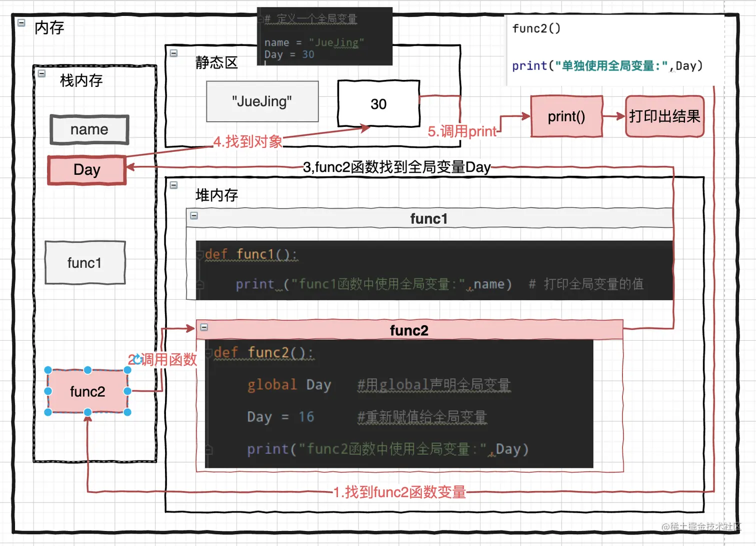Select the def func1() code image

point(434,270)
